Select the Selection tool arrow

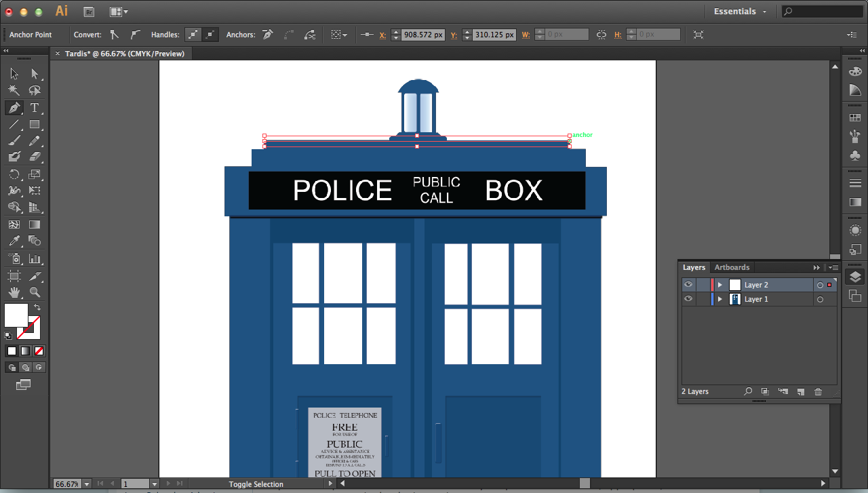[14, 73]
